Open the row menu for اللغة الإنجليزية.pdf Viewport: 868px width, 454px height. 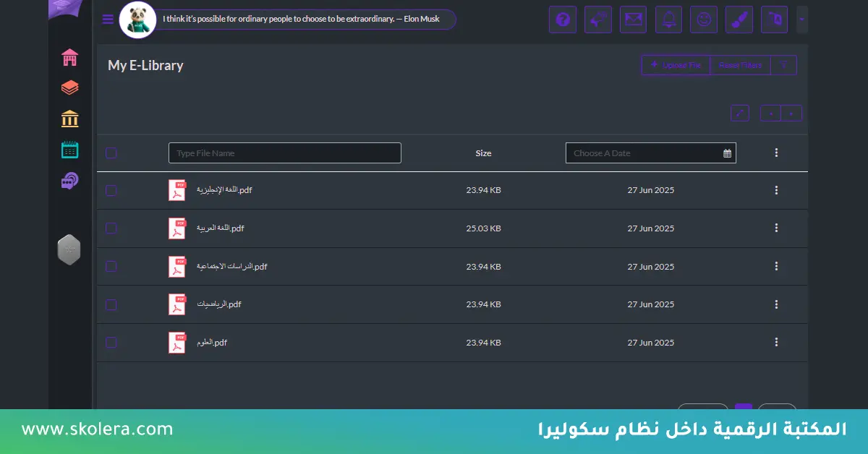point(776,190)
